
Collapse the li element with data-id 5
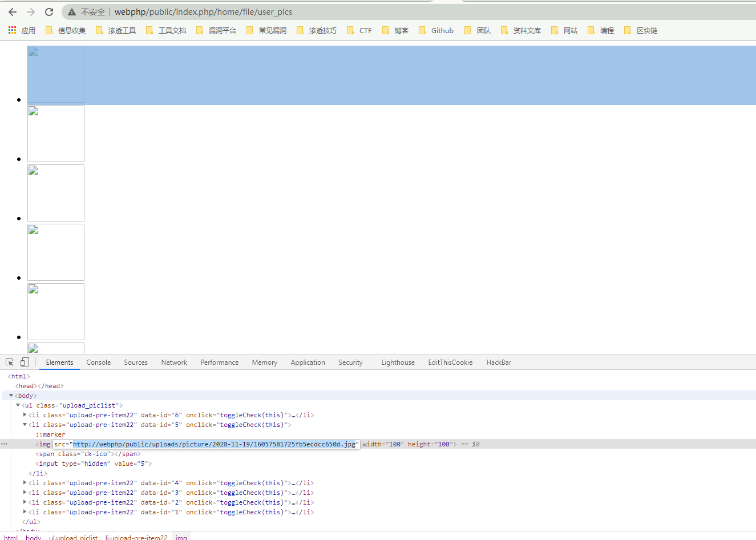[25, 425]
